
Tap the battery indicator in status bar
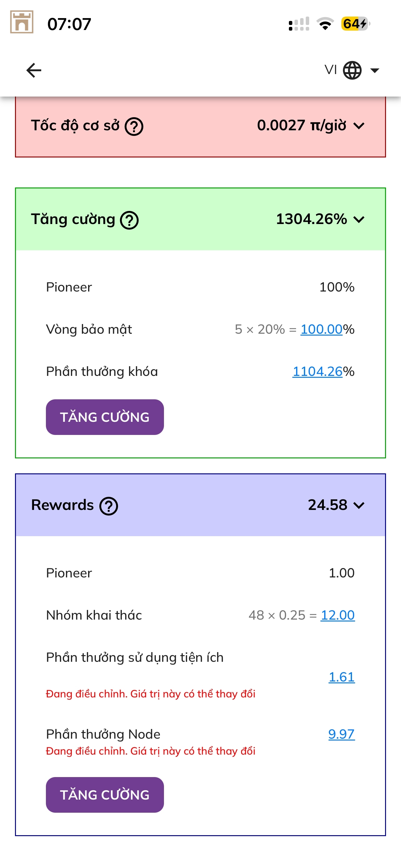point(355,24)
